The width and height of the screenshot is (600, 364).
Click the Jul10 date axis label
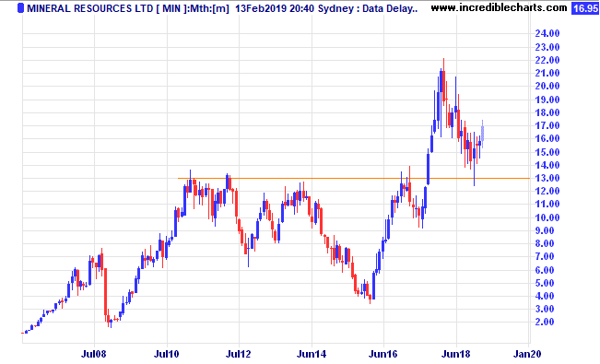167,355
